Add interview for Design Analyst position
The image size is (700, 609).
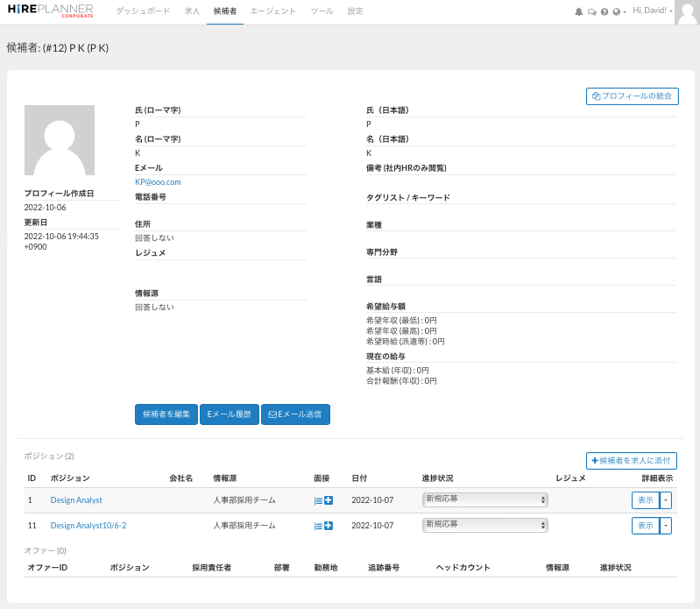(x=329, y=500)
